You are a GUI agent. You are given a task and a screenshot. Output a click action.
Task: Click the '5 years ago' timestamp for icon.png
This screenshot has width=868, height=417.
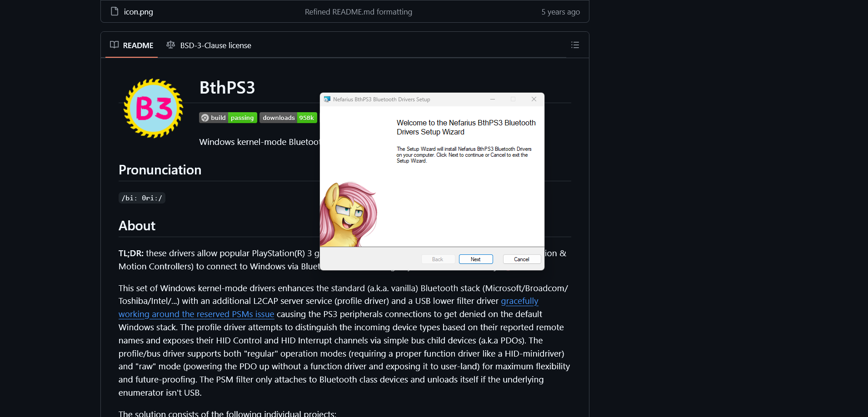pyautogui.click(x=560, y=12)
